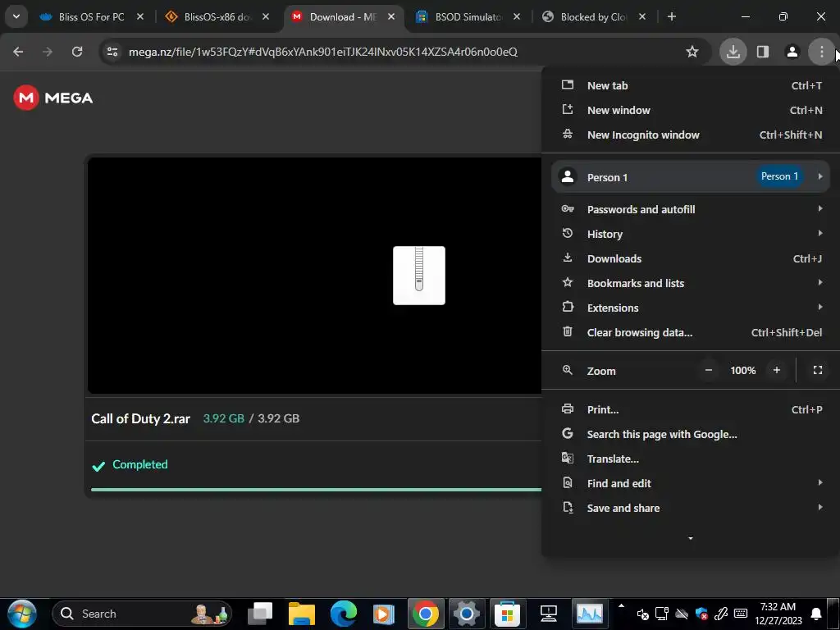Open a new tab with the plus button
The height and width of the screenshot is (630, 840).
(671, 16)
